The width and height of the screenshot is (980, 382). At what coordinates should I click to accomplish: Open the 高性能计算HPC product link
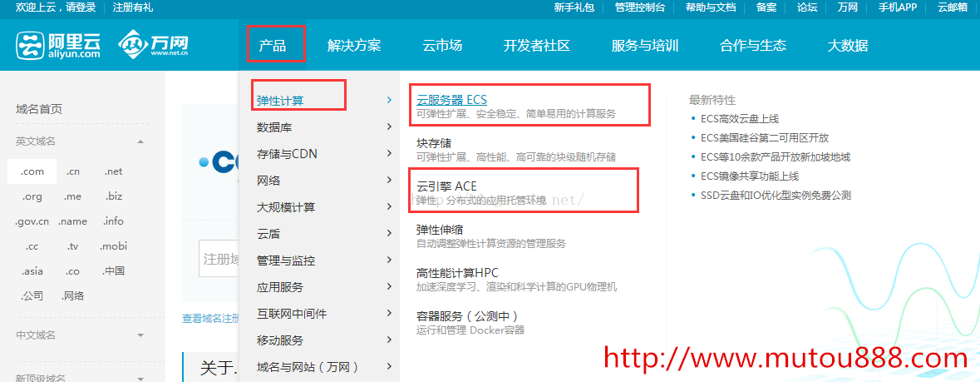tap(457, 273)
